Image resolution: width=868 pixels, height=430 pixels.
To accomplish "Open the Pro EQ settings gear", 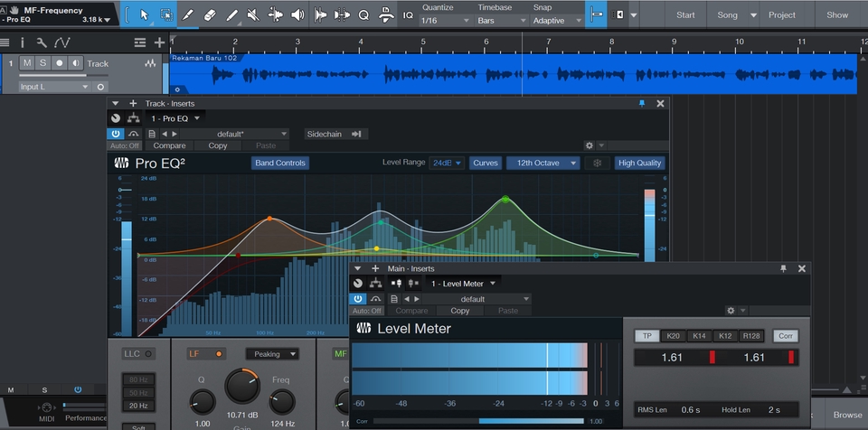I will (x=589, y=145).
